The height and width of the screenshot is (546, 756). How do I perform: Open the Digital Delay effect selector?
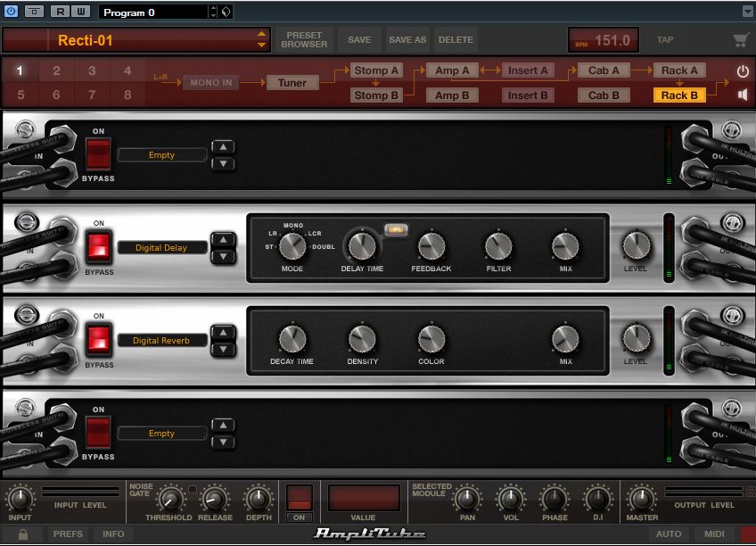(161, 248)
